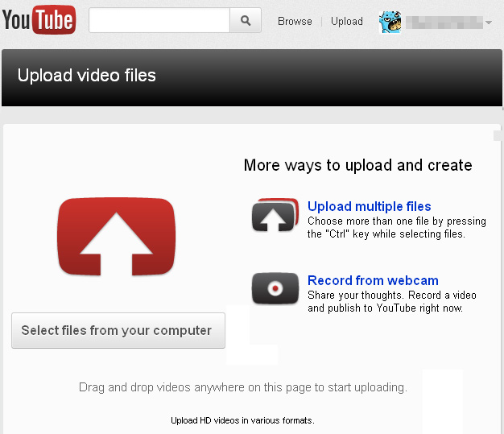The width and height of the screenshot is (504, 434).
Task: Click the blurred account username
Action: pyautogui.click(x=444, y=23)
